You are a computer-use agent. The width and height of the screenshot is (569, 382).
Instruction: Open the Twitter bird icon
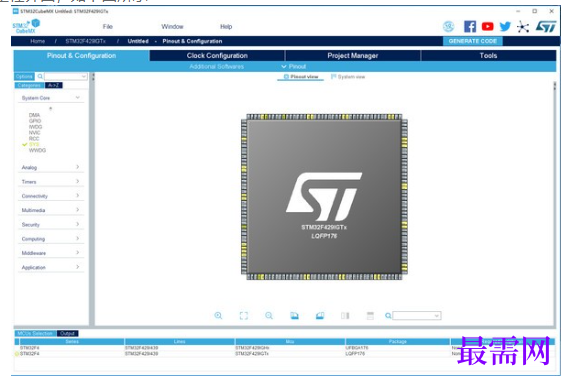click(505, 26)
